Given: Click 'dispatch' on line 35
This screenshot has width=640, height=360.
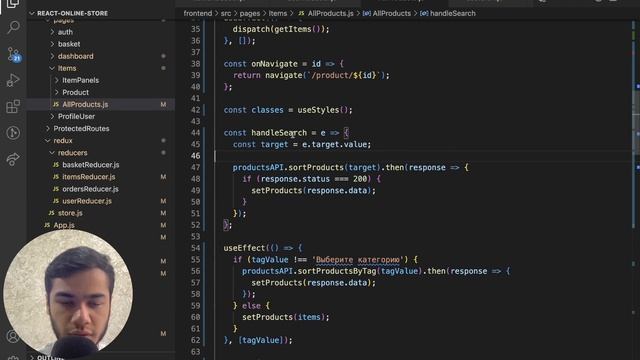Looking at the screenshot, I should coord(251,29).
